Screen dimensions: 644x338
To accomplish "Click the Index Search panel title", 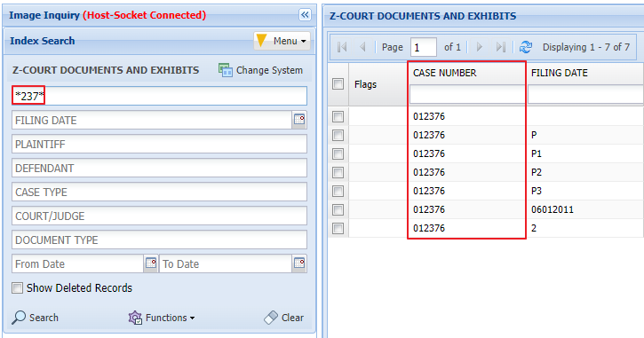I will (43, 41).
